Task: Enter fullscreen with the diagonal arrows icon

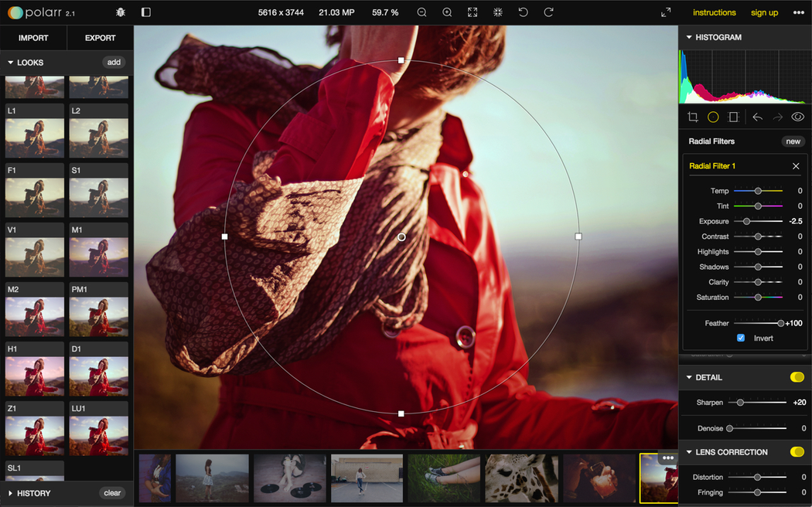Action: pyautogui.click(x=666, y=12)
